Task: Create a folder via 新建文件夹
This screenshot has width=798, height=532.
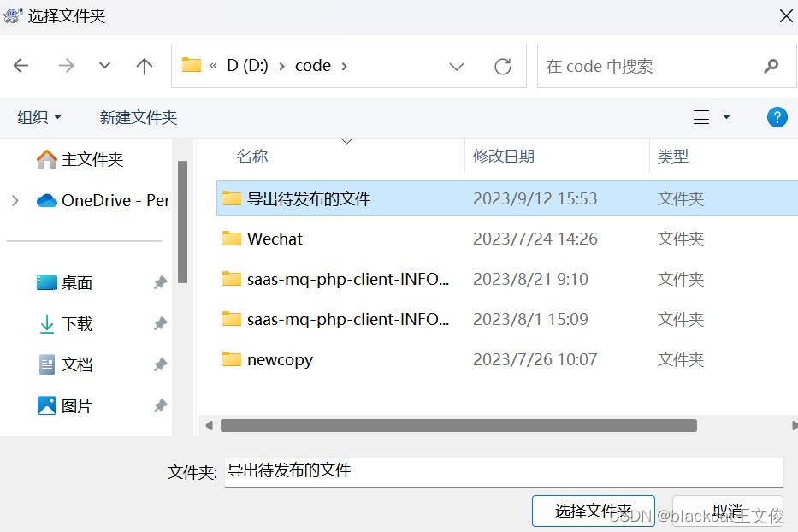Action: (x=138, y=117)
